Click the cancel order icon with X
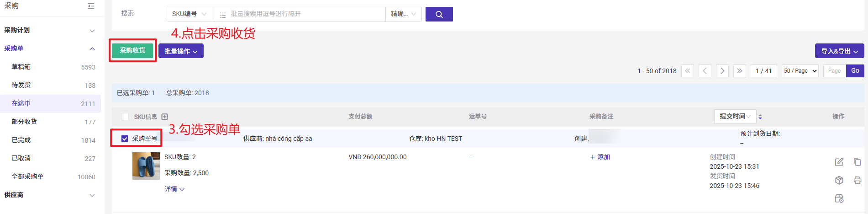The image size is (868, 214). click(x=839, y=198)
